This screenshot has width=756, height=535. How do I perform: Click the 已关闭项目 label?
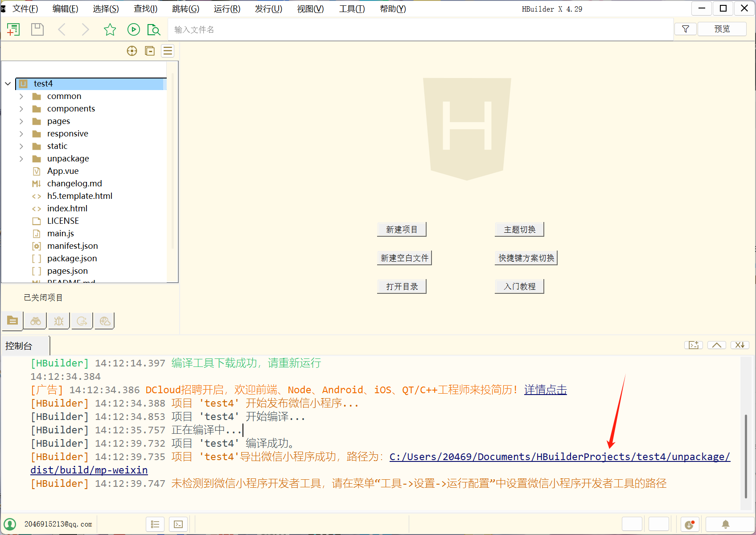click(x=43, y=297)
